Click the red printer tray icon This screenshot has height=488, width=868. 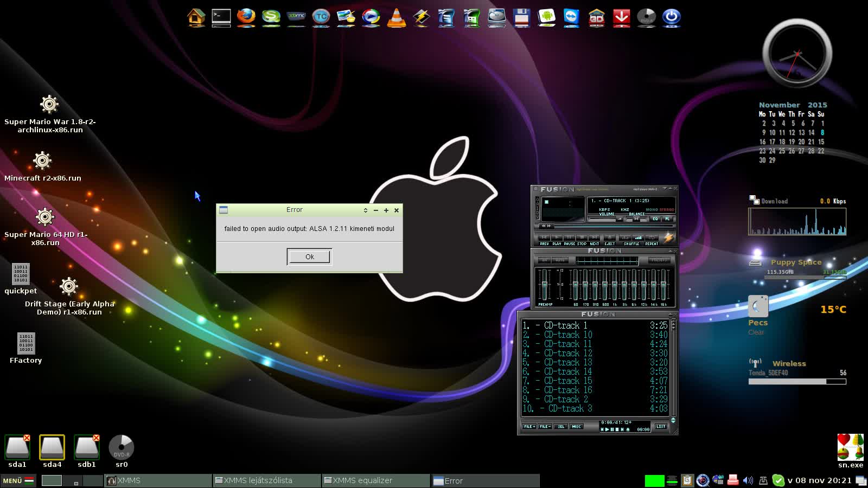pyautogui.click(x=733, y=480)
